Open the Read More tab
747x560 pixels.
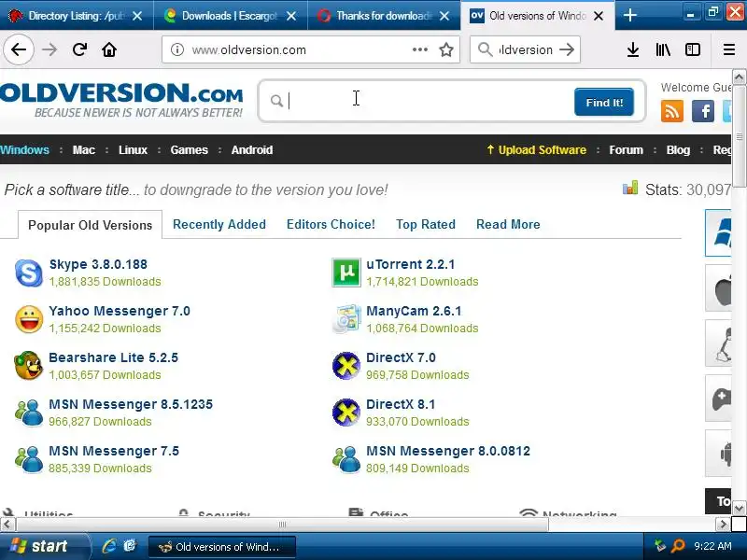click(x=508, y=224)
